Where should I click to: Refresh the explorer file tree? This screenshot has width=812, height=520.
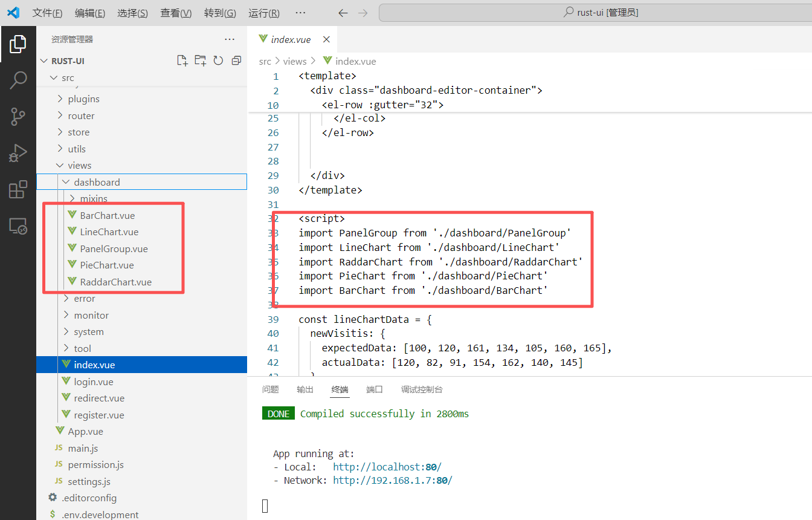point(218,60)
